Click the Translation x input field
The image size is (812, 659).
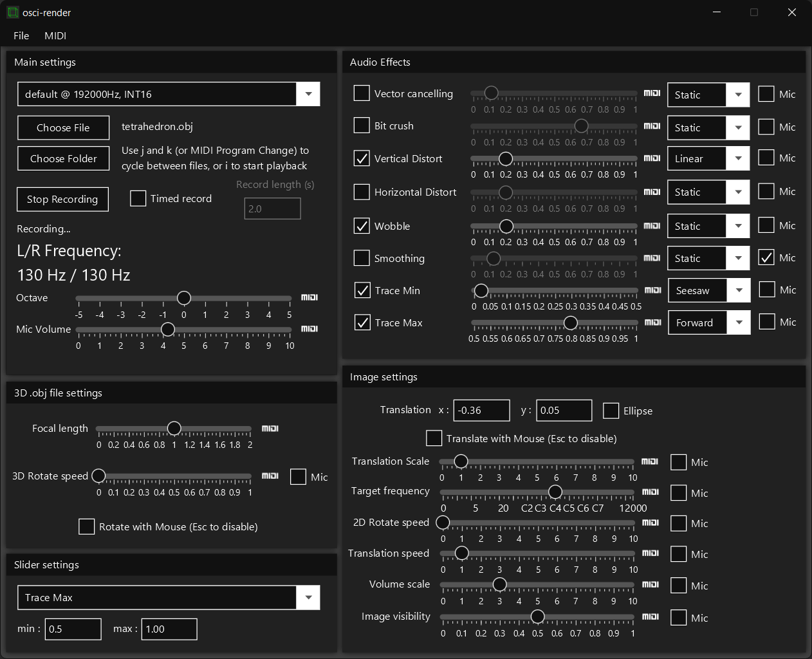point(481,411)
